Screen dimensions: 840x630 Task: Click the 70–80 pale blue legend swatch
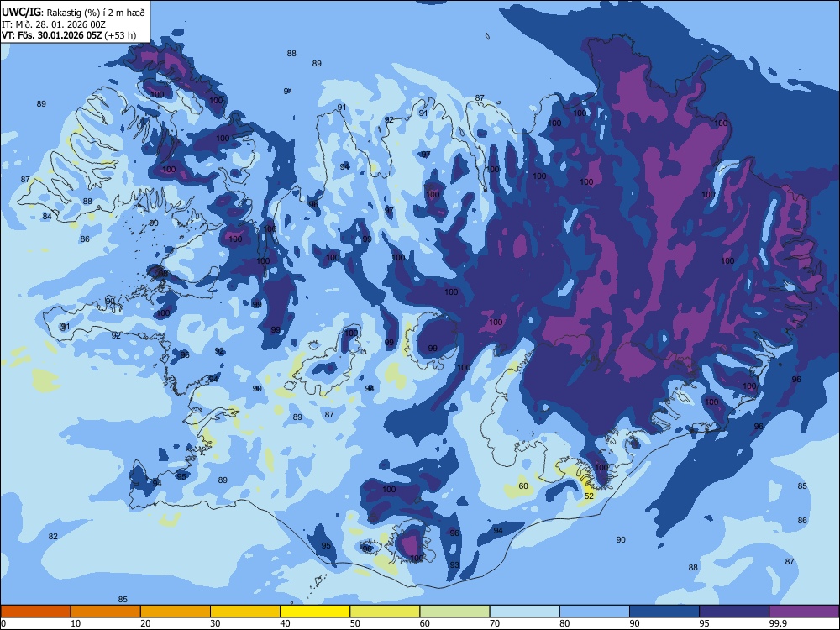point(524,612)
